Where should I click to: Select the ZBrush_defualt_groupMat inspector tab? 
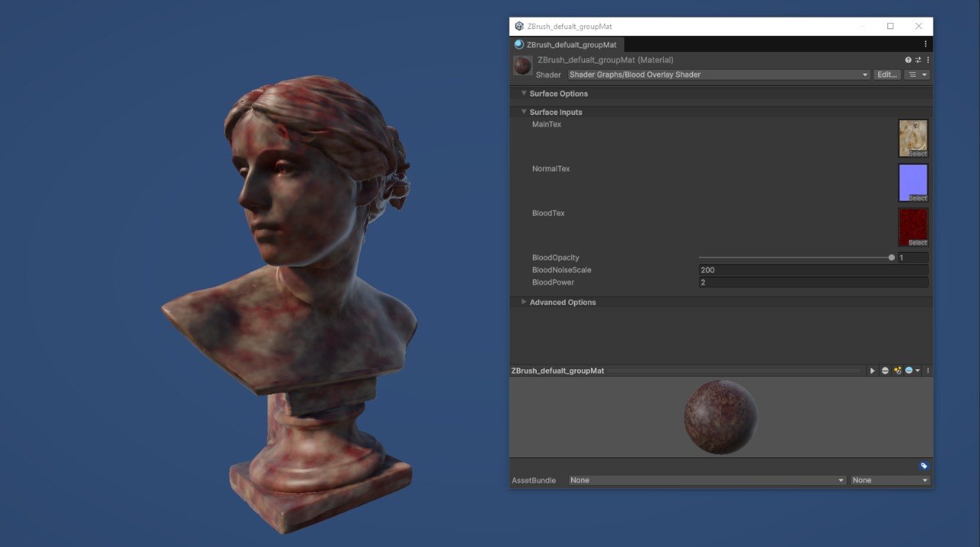coord(567,44)
